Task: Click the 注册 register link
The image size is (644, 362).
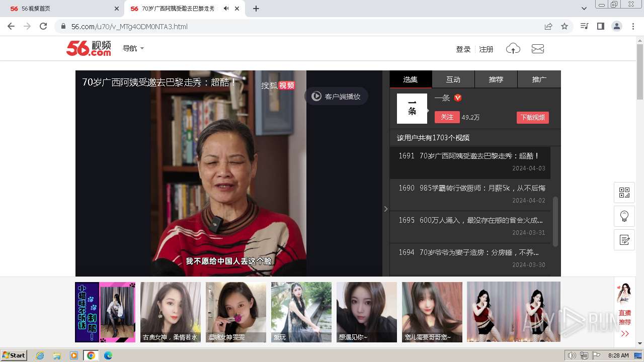Action: (x=486, y=49)
